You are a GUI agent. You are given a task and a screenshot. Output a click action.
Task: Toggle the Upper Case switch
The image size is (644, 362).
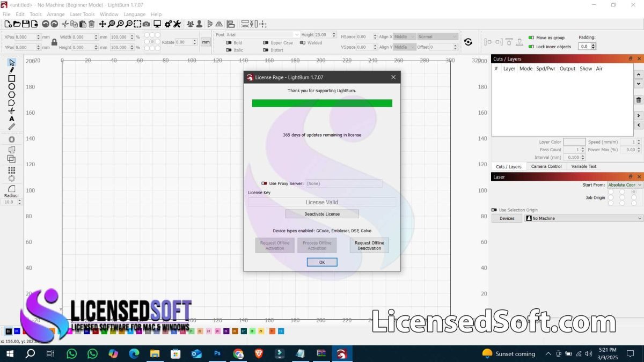point(266,43)
